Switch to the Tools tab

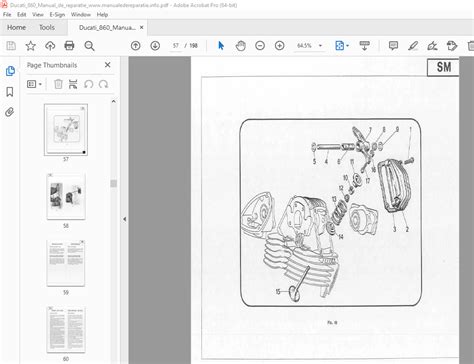click(47, 28)
